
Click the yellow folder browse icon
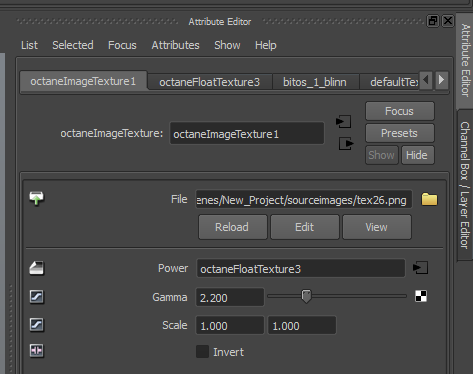point(429,199)
